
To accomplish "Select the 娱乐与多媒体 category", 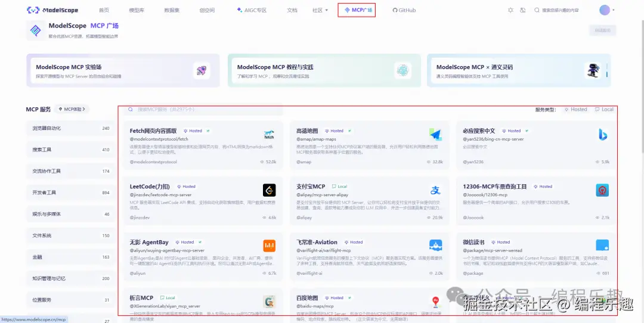I will tap(70, 214).
